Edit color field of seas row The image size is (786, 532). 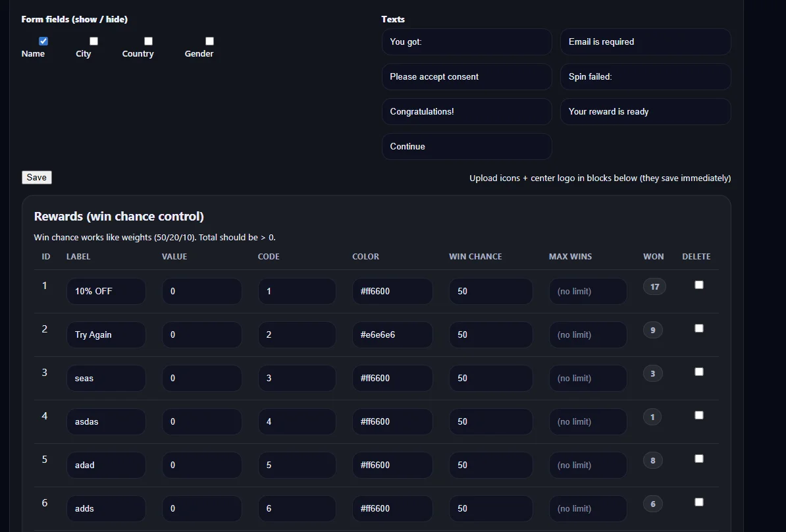(x=392, y=378)
